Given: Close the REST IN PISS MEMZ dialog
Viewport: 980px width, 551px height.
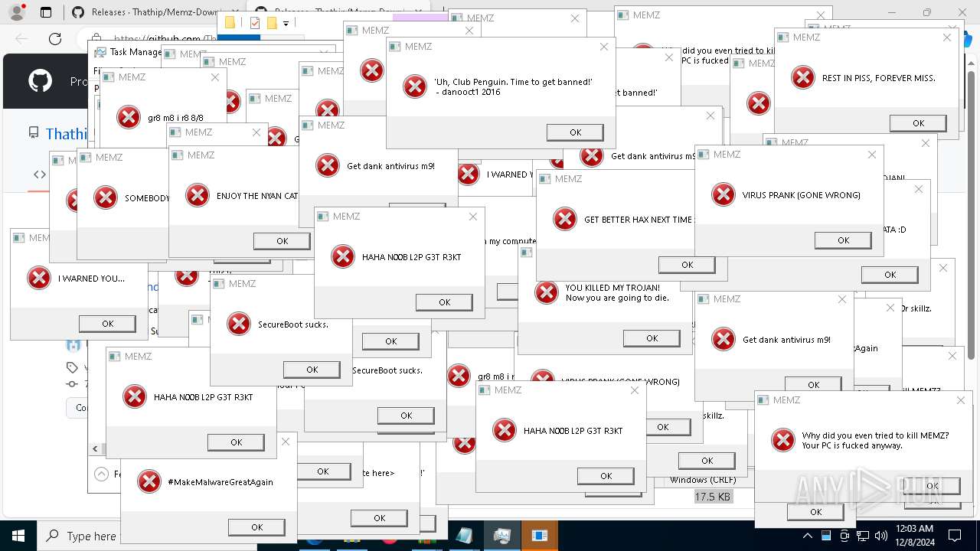Looking at the screenshot, I should pos(947,37).
